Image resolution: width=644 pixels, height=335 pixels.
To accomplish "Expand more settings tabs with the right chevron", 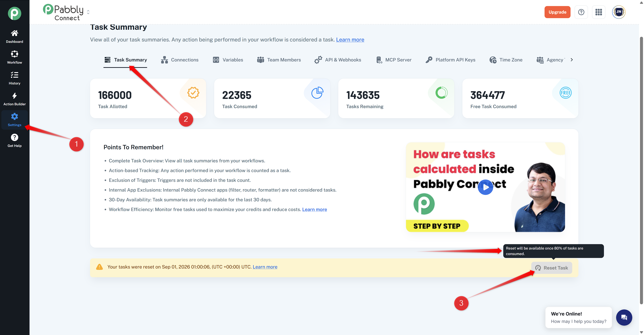I will click(572, 60).
